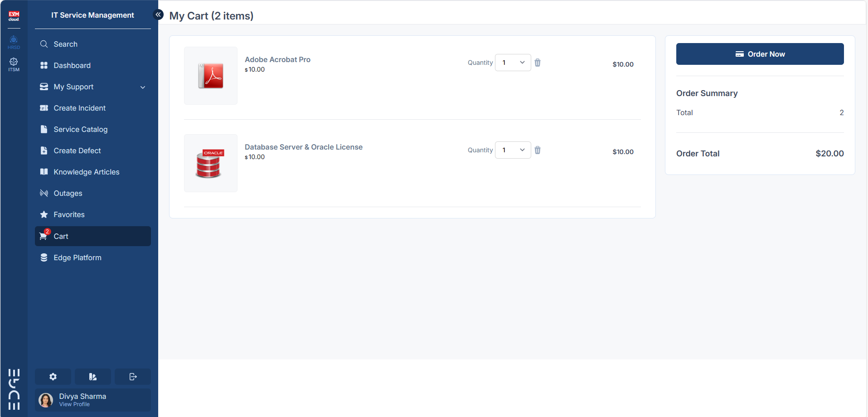868x417 pixels.
Task: Switch to the ITSM module icon
Action: coord(14,64)
